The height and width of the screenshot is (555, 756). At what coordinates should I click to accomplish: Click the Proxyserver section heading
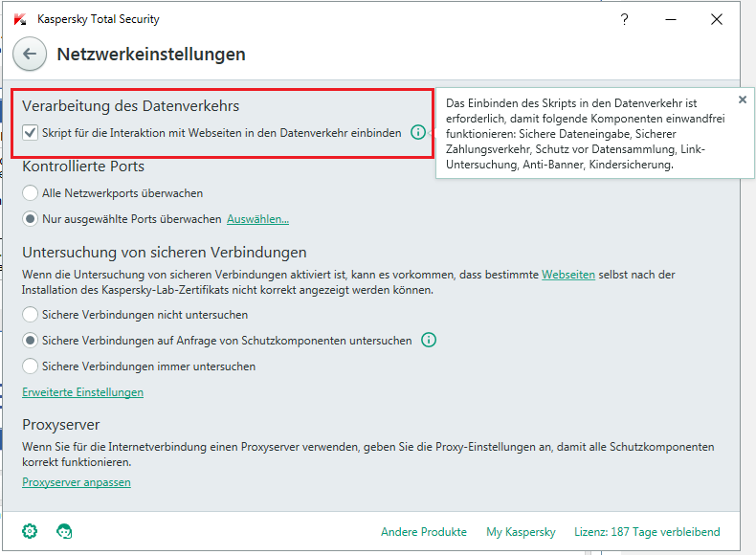click(60, 425)
